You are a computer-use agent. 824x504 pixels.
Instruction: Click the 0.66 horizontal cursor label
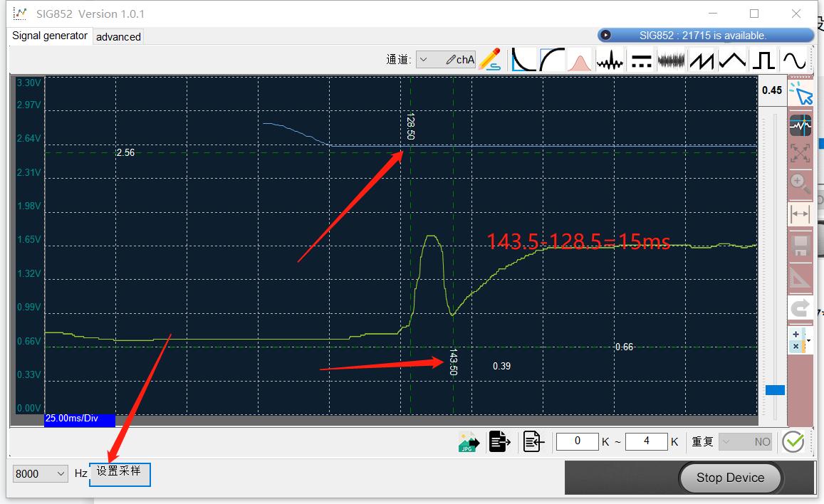point(625,347)
